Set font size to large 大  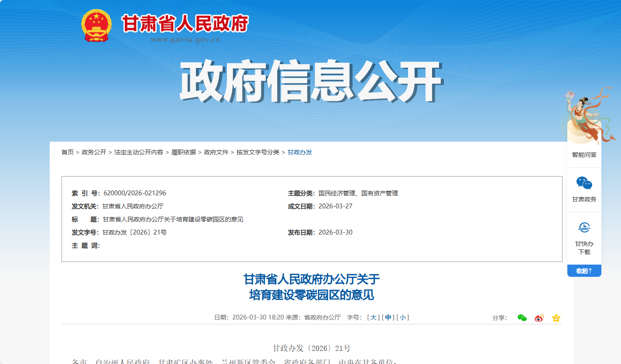point(373,317)
